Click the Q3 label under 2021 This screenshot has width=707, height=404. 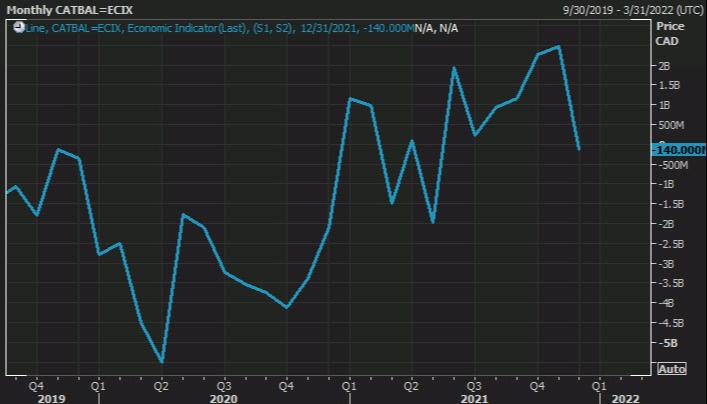point(474,386)
